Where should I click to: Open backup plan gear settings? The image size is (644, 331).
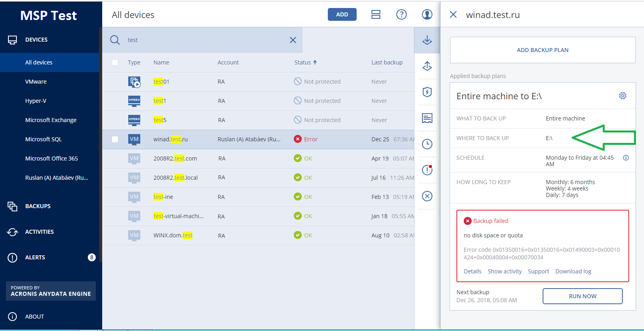(623, 96)
